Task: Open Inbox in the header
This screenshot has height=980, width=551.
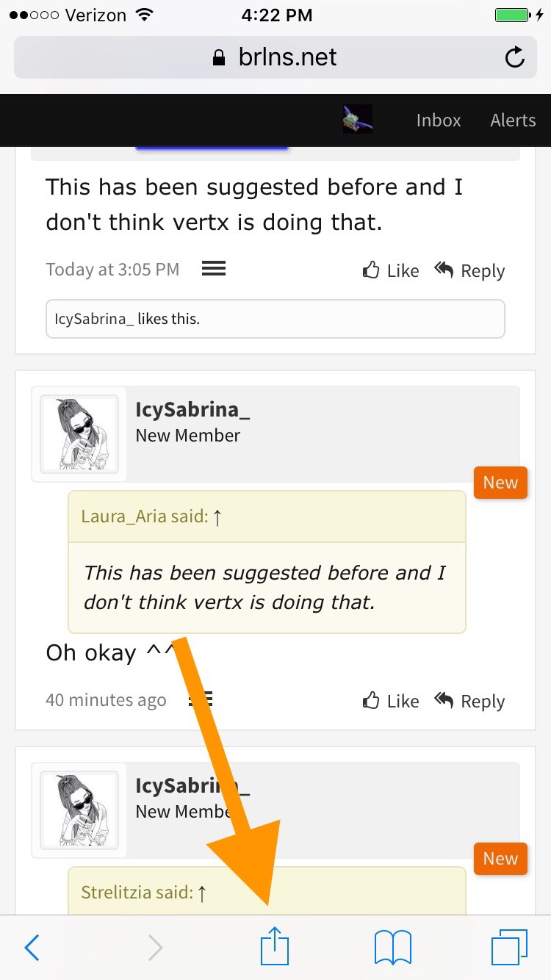Action: (439, 120)
